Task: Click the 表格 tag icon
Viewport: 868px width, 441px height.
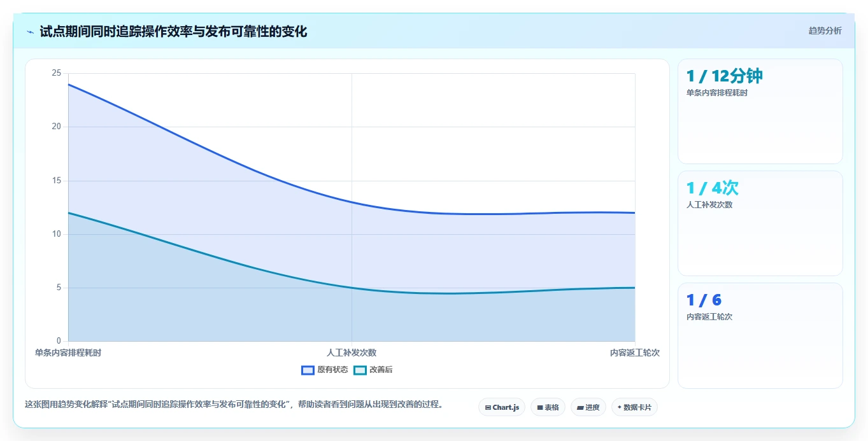Action: pos(540,407)
